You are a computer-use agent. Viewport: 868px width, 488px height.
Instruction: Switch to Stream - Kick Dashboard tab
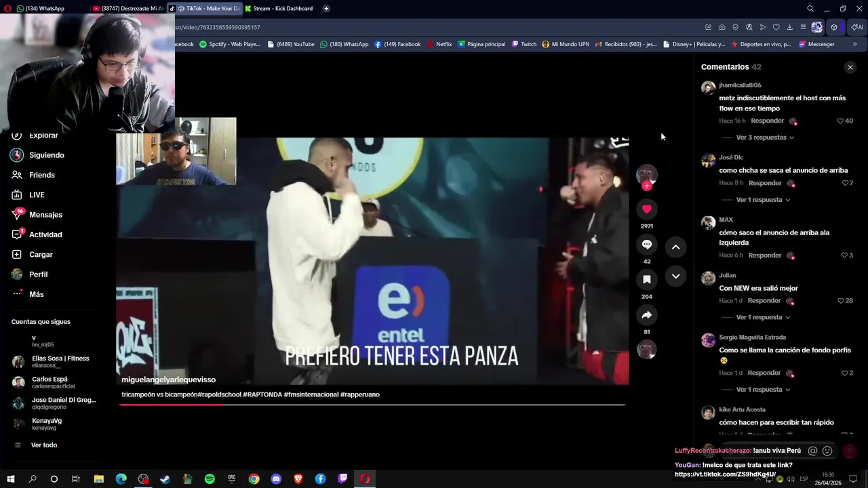[279, 9]
